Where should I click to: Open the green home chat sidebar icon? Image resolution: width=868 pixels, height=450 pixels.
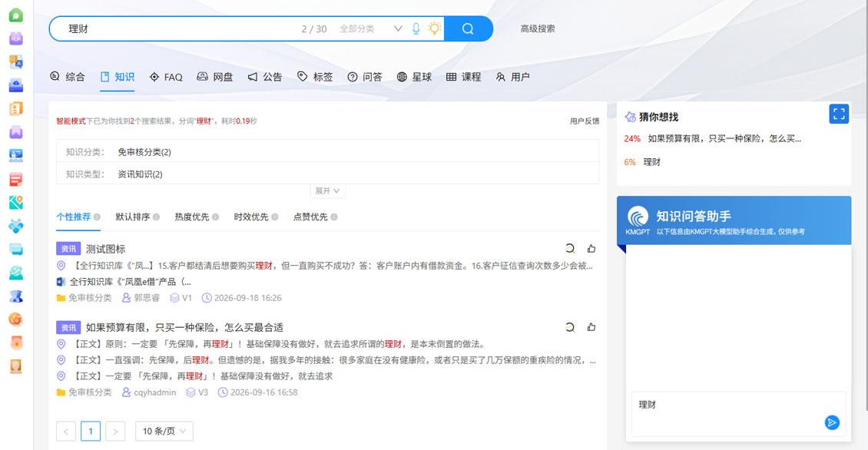[15, 15]
